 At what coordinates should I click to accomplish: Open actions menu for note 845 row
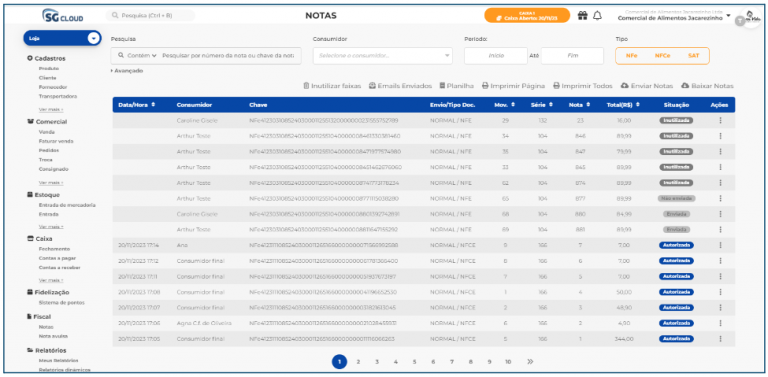click(720, 167)
